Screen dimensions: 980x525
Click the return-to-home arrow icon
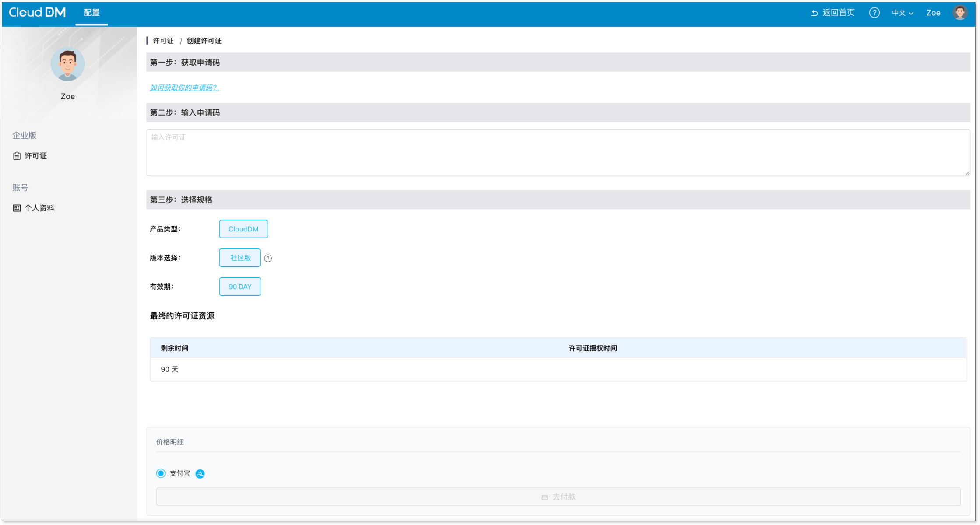click(814, 13)
